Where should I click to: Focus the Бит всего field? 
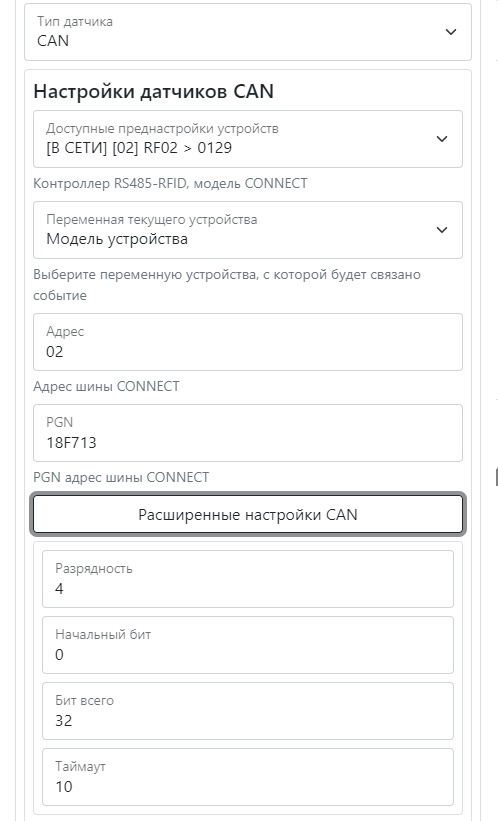pyautogui.click(x=248, y=711)
